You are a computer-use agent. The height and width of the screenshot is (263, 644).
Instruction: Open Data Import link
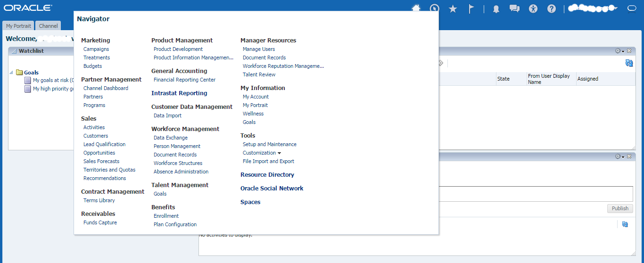click(x=167, y=115)
